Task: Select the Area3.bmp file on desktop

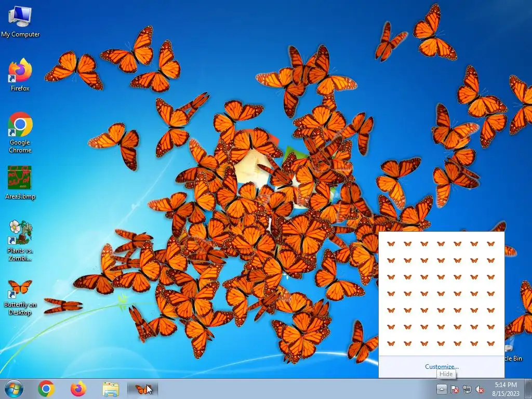Action: [x=20, y=182]
